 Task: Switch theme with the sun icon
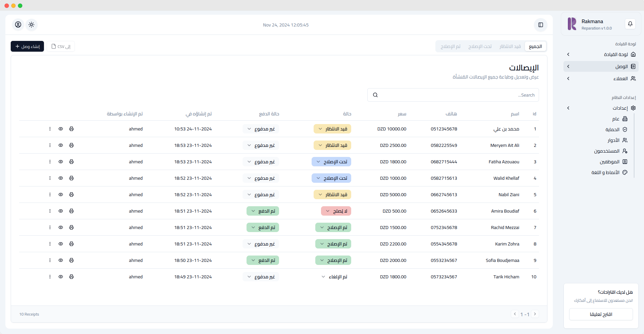[32, 24]
